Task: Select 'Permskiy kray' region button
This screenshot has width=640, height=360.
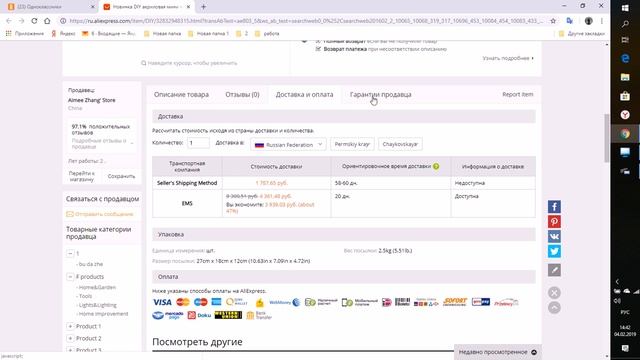Action: tap(352, 144)
